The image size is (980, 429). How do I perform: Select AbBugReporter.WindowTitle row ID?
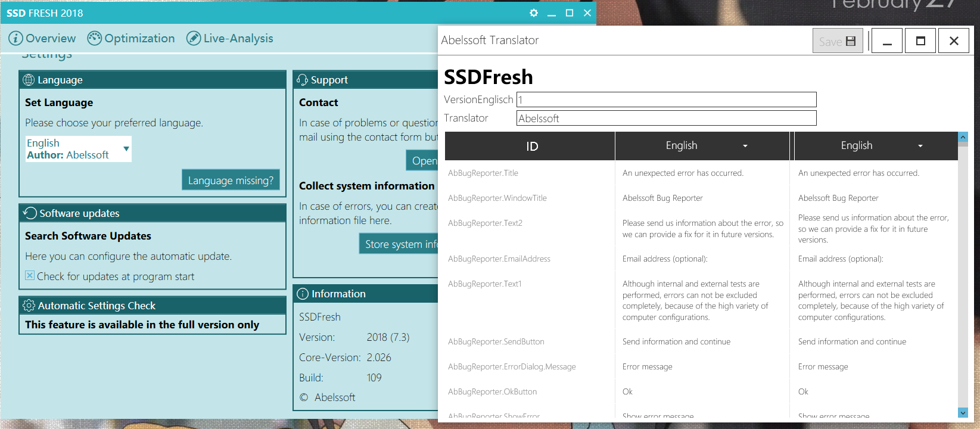497,198
